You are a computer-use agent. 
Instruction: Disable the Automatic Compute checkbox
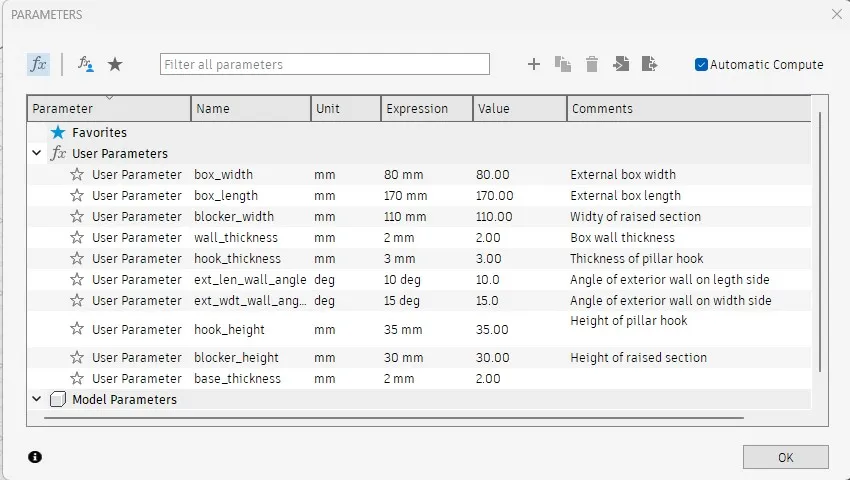coord(702,64)
